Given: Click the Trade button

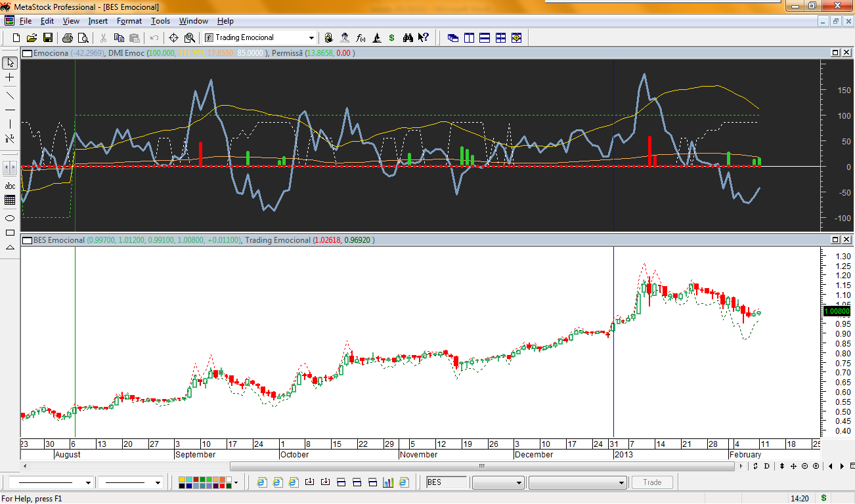Looking at the screenshot, I should [652, 482].
